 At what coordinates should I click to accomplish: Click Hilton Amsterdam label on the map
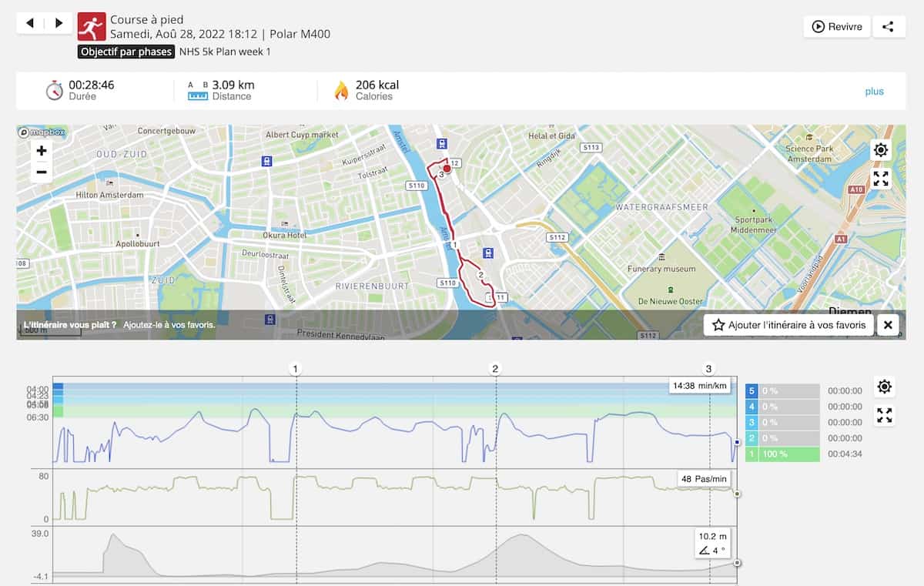109,196
